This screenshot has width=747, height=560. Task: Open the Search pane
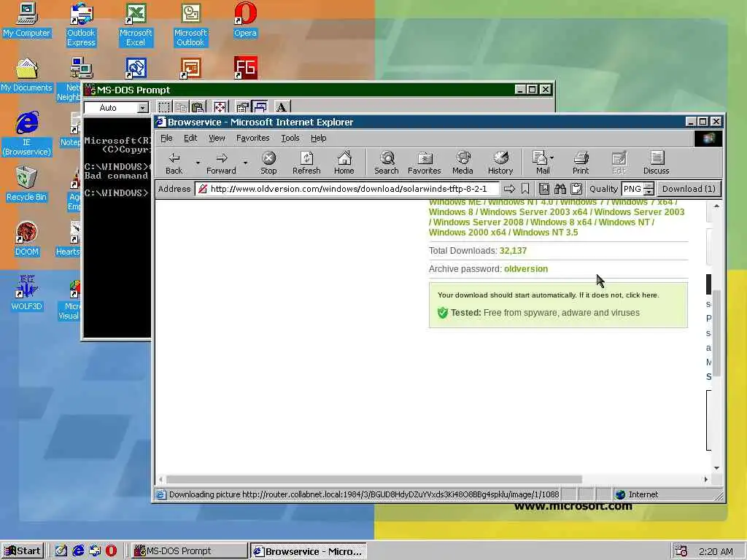[387, 163]
